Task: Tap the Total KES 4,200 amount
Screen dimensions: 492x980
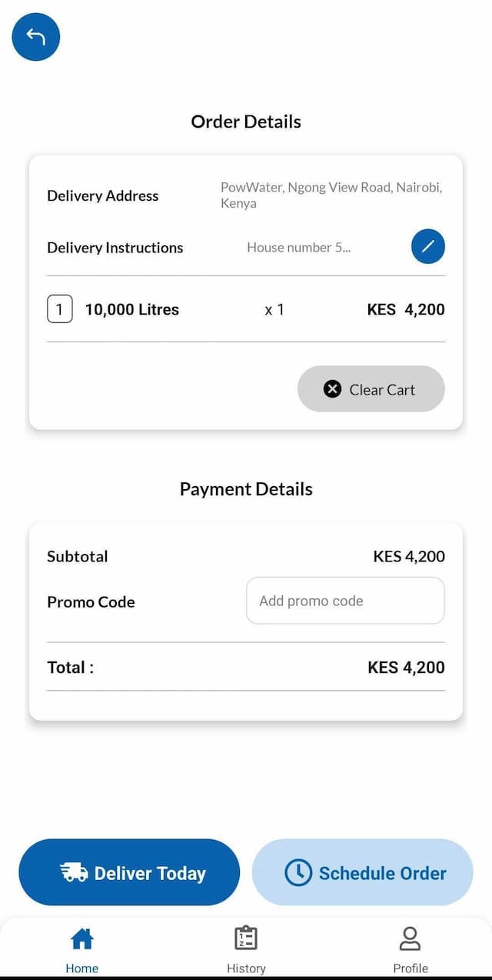Action: [406, 668]
